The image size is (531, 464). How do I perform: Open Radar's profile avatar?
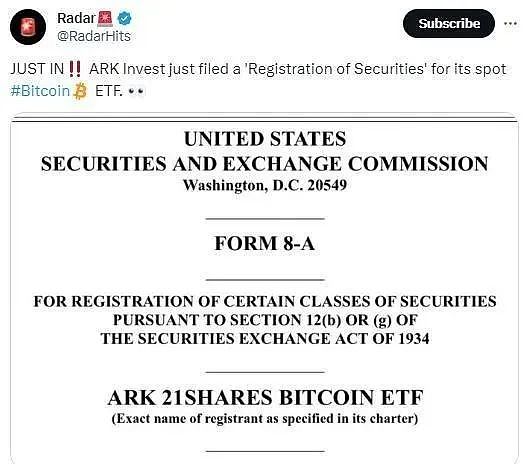coord(28,27)
